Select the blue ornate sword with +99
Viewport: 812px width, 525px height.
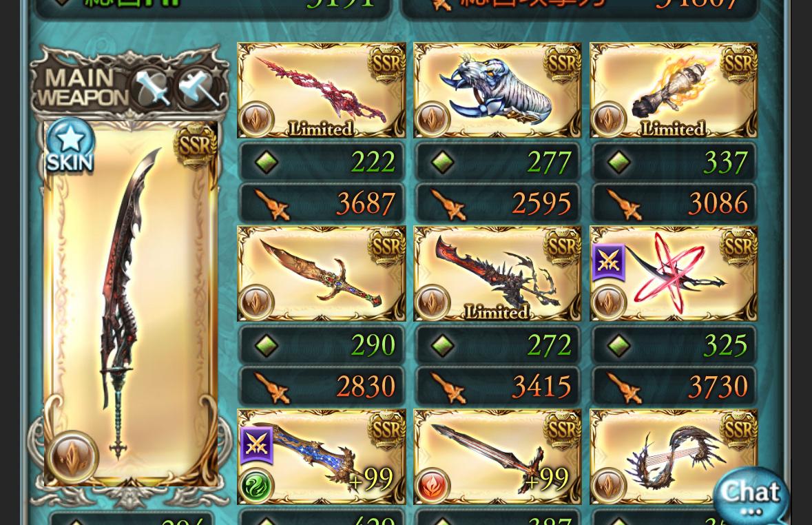point(322,457)
